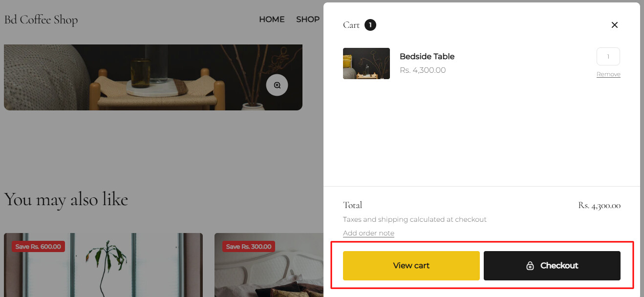
Task: Open the SHOP menu item
Action: click(308, 20)
